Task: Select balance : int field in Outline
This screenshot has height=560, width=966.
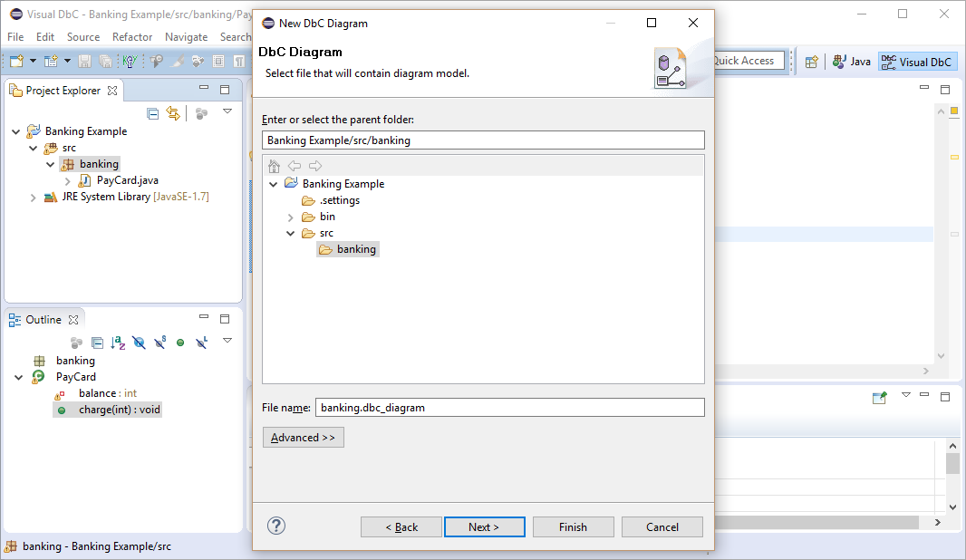Action: (x=107, y=393)
